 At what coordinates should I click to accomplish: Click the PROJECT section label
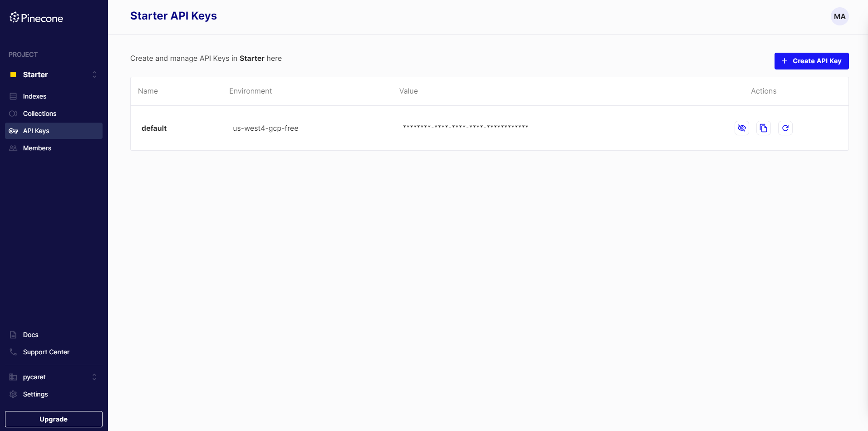coord(23,54)
